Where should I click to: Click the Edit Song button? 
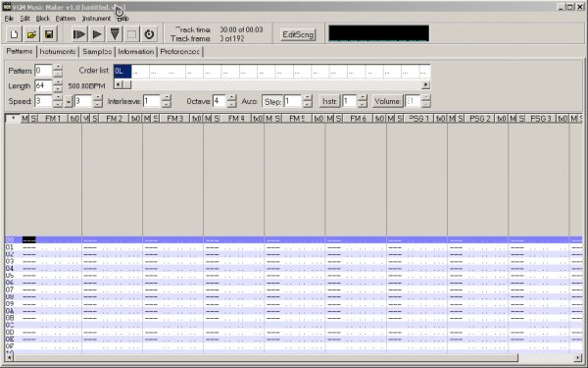point(298,34)
